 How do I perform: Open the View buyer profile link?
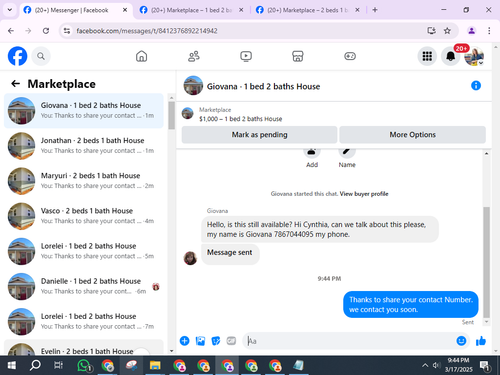[364, 194]
